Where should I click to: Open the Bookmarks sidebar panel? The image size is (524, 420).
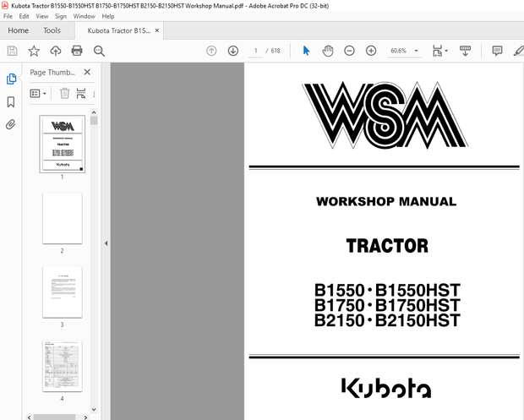pos(11,102)
